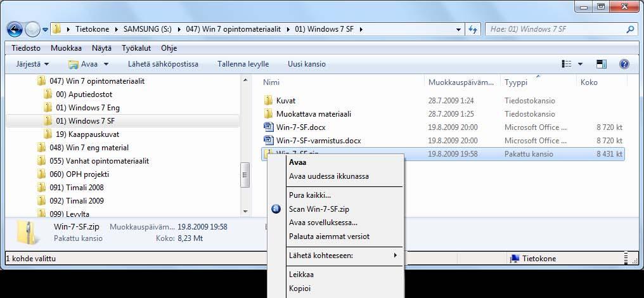This screenshot has height=298, width=644.
Task: Select 01) Windows 7 Eng in tree
Action: (87, 108)
